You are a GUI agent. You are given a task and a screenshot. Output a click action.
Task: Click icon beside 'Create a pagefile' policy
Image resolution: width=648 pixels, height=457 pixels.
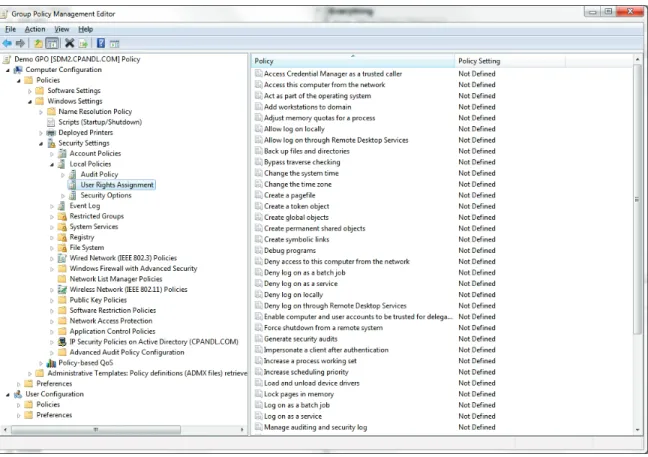coord(259,195)
